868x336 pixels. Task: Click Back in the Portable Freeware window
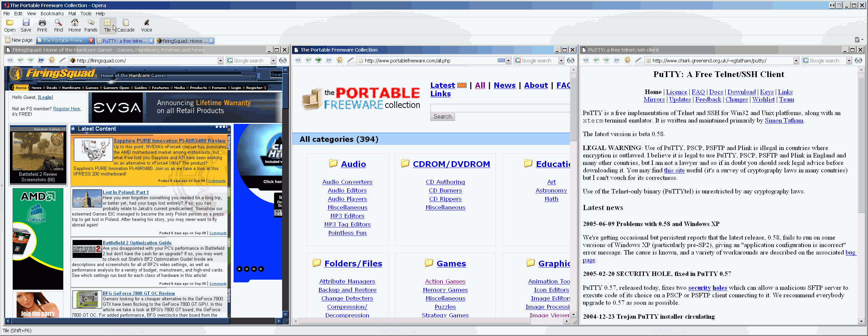(308, 60)
